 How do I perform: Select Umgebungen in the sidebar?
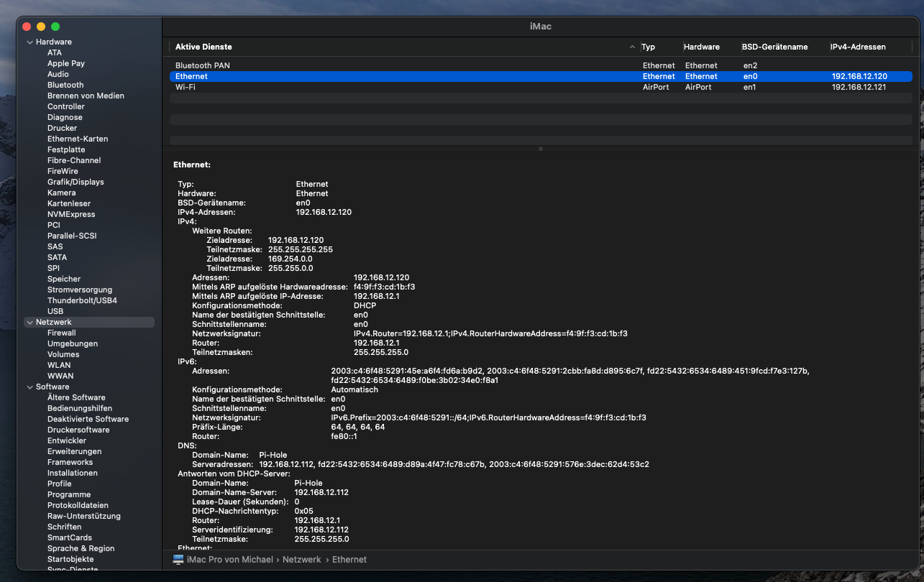[x=73, y=343]
